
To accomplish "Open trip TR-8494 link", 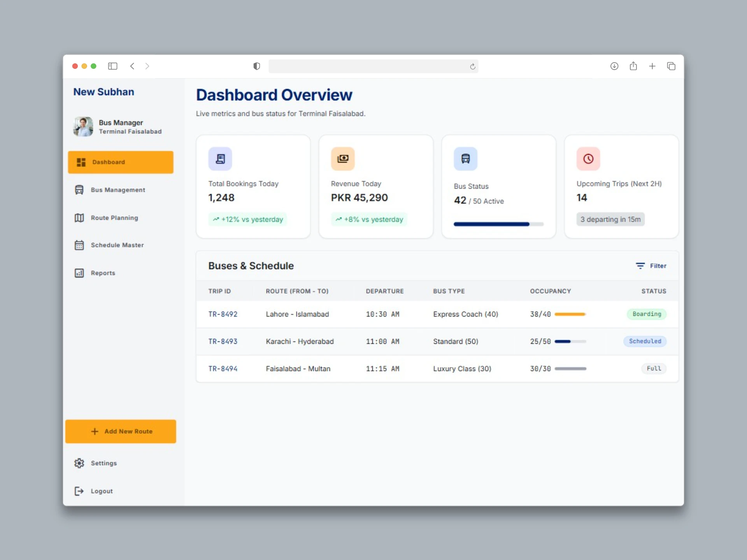I will pyautogui.click(x=223, y=369).
